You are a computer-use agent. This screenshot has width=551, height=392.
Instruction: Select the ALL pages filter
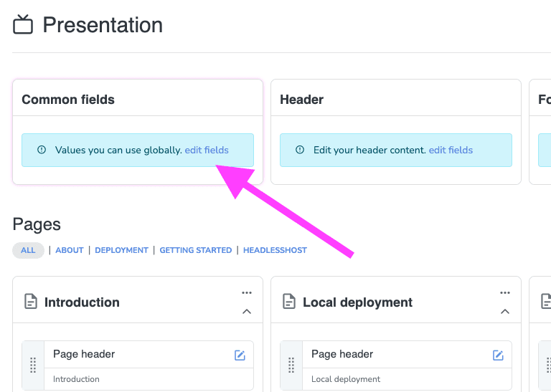[x=28, y=250]
